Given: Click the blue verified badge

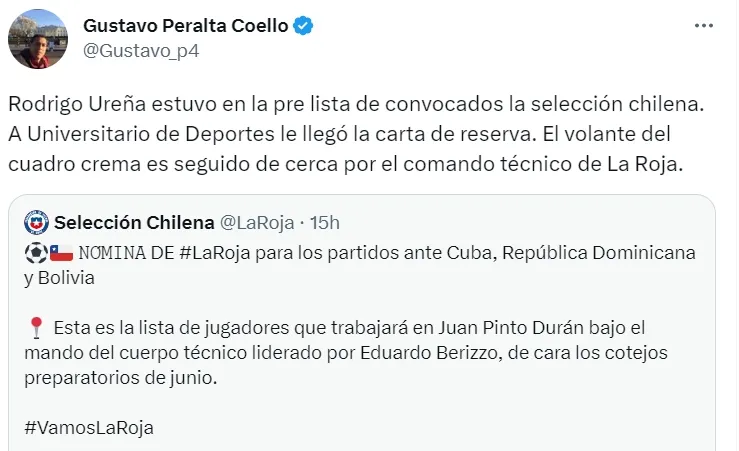Looking at the screenshot, I should click(303, 26).
